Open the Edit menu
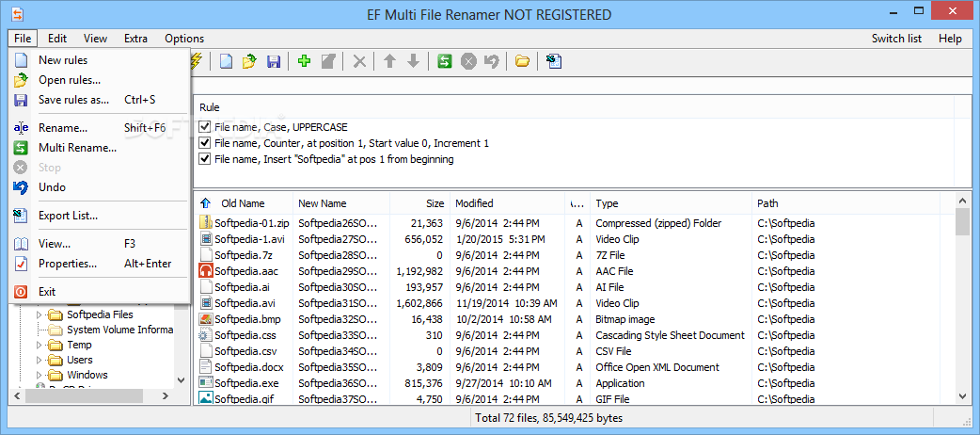 [57, 39]
